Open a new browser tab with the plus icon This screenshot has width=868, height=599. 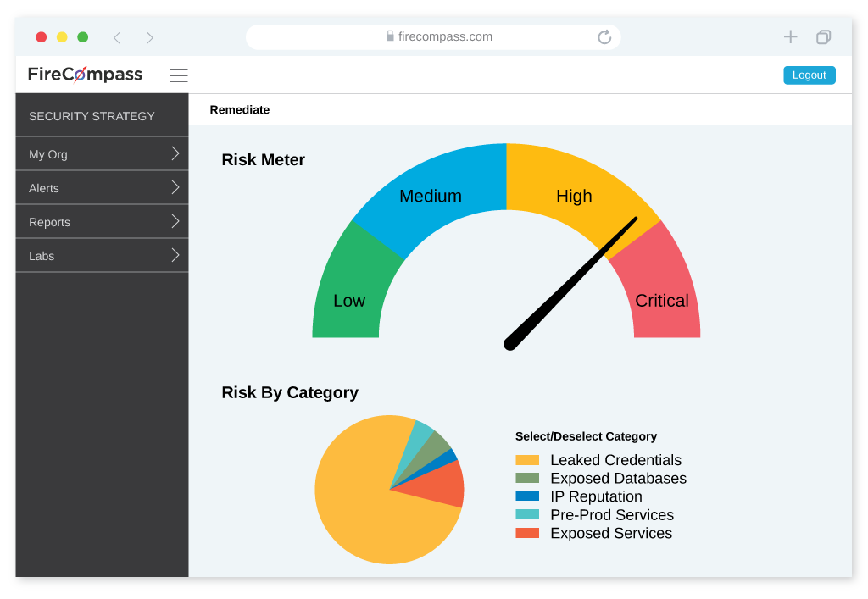pos(790,36)
